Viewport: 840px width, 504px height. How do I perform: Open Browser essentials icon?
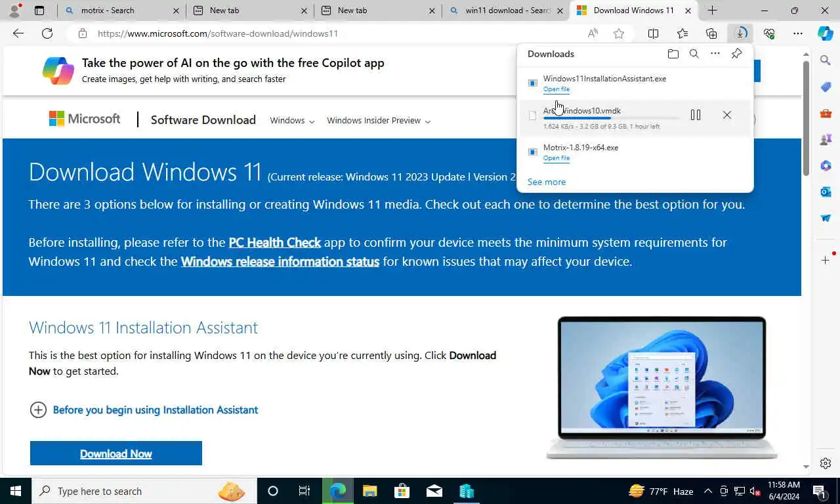(x=769, y=33)
